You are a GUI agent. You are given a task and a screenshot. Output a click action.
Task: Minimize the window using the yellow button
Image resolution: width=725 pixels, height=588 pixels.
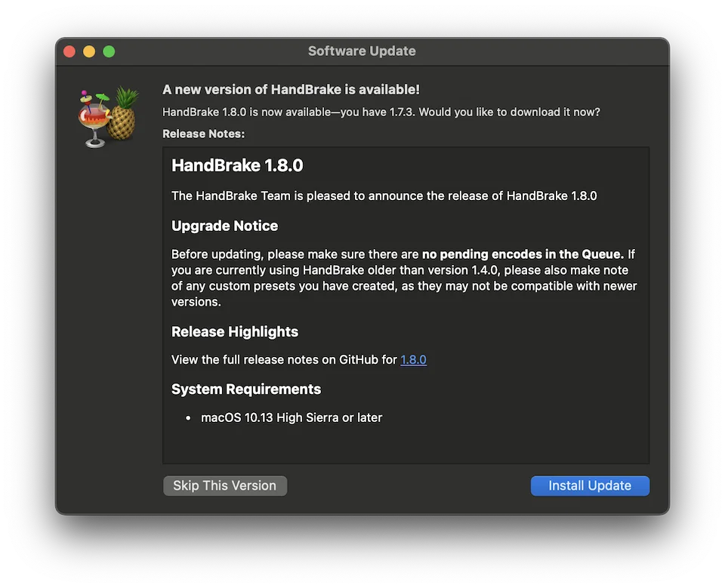[89, 51]
